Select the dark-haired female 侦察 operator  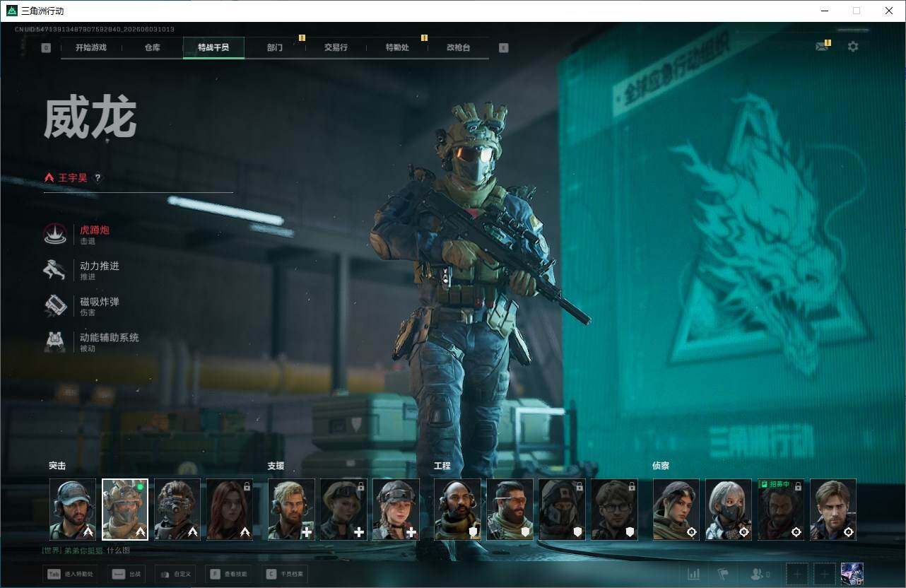point(676,510)
